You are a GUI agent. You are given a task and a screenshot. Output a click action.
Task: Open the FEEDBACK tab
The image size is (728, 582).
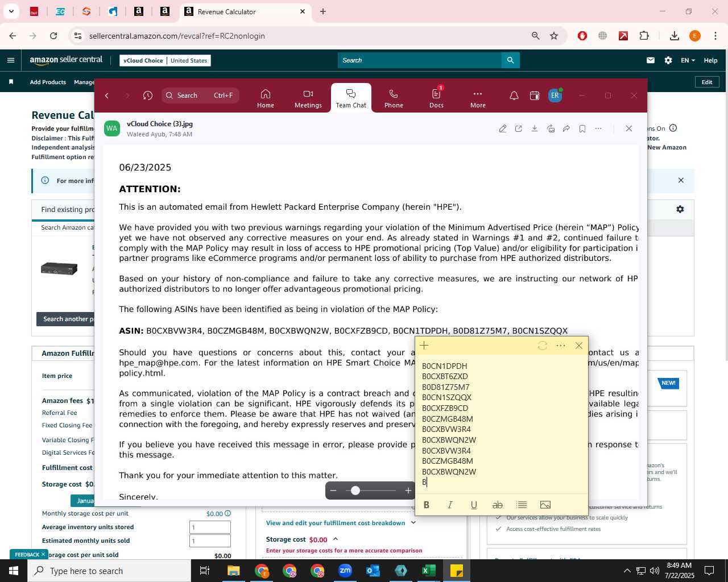[28, 554]
